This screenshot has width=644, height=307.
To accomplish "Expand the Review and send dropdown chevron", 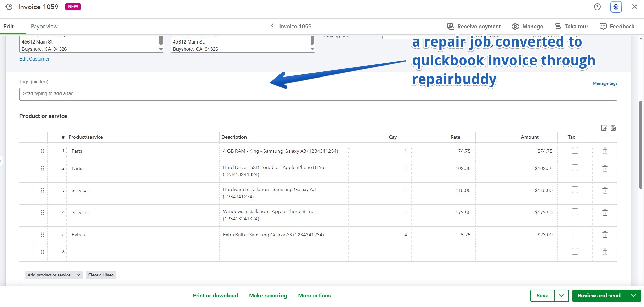I will (633, 295).
